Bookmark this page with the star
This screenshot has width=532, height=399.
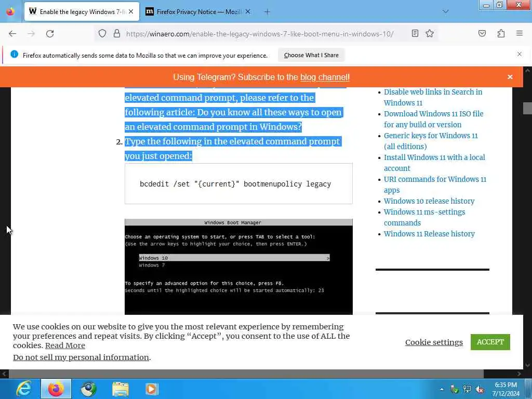pyautogui.click(x=430, y=33)
